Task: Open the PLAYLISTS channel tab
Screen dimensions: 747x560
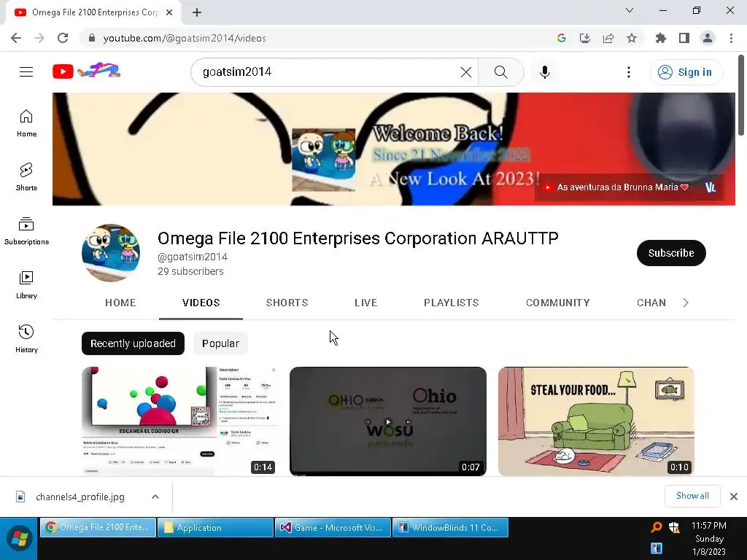Action: click(451, 303)
